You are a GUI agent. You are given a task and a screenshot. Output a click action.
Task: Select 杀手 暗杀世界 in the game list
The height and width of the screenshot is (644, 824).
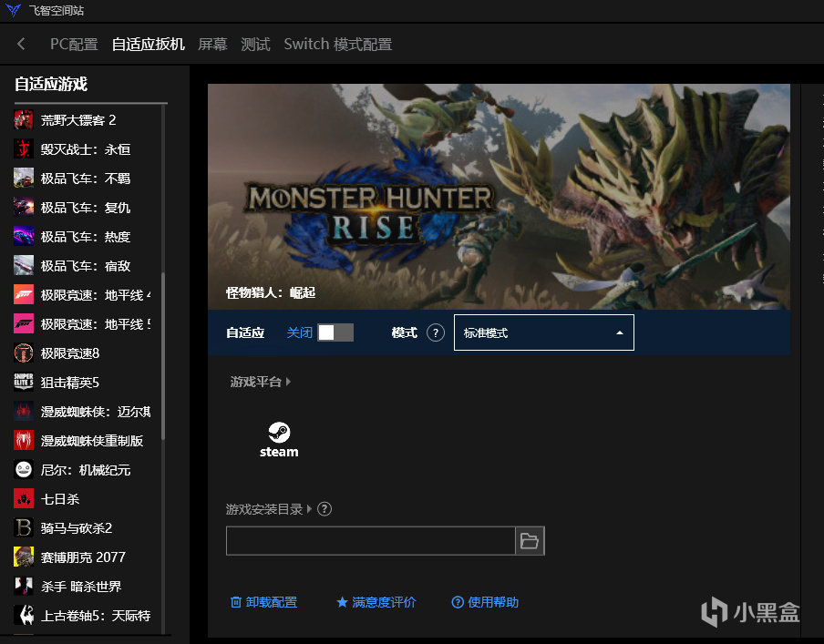click(x=81, y=586)
